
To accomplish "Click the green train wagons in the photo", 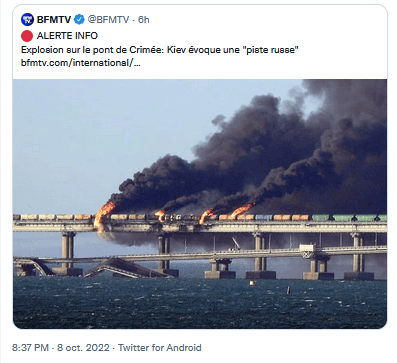I will pyautogui.click(x=349, y=218).
